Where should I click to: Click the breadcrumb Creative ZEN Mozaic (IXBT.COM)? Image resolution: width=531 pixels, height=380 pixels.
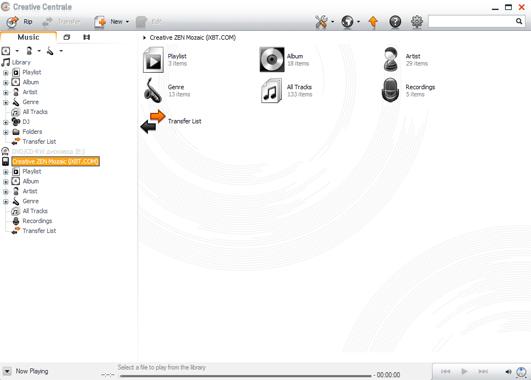(193, 38)
